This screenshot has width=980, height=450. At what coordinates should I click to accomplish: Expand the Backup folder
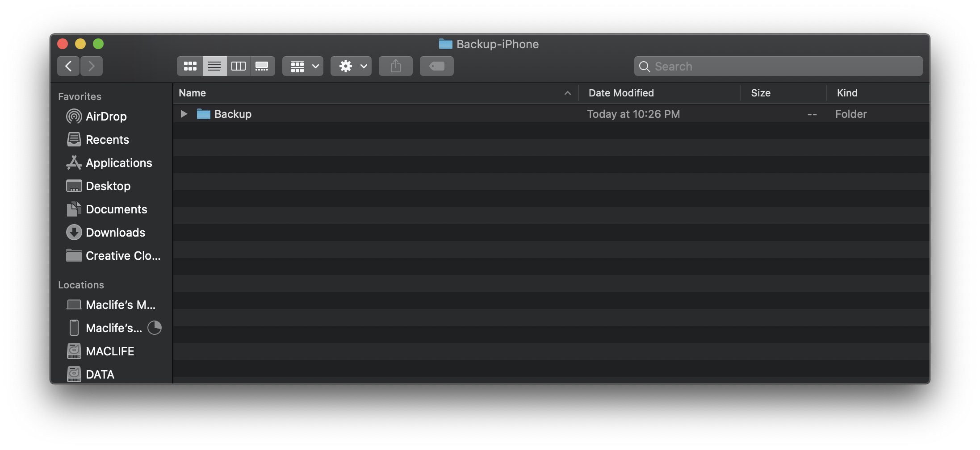183,114
